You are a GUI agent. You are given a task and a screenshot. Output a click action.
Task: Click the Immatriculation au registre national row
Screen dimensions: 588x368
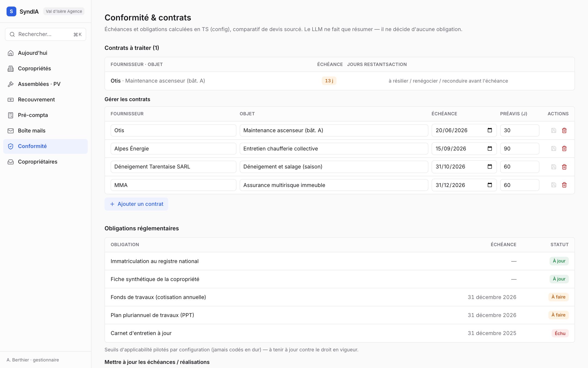339,261
